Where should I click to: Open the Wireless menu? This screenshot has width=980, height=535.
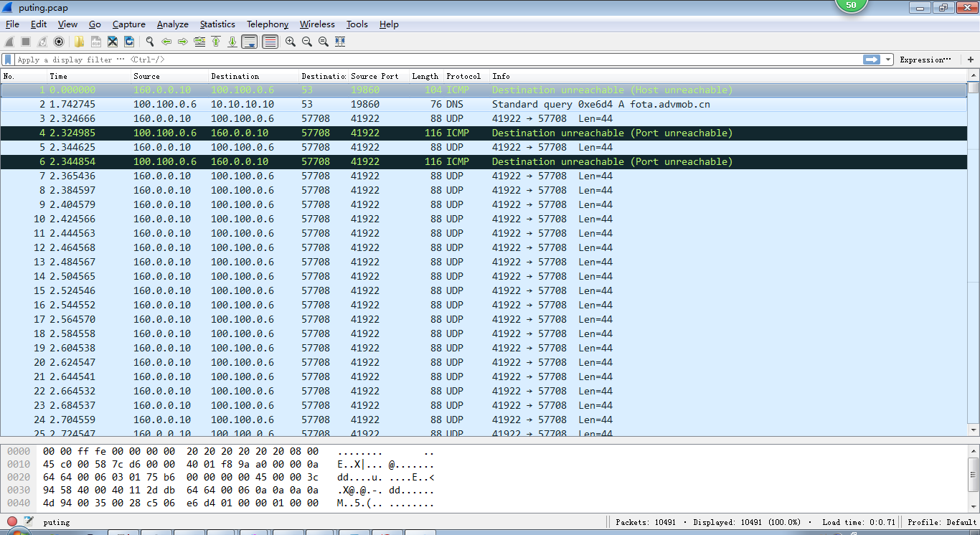tap(317, 24)
